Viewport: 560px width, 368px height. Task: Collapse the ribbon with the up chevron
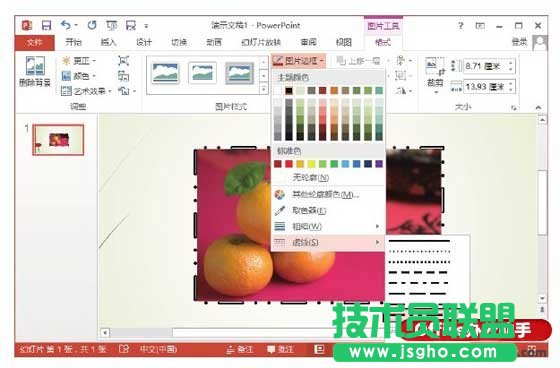click(x=538, y=107)
